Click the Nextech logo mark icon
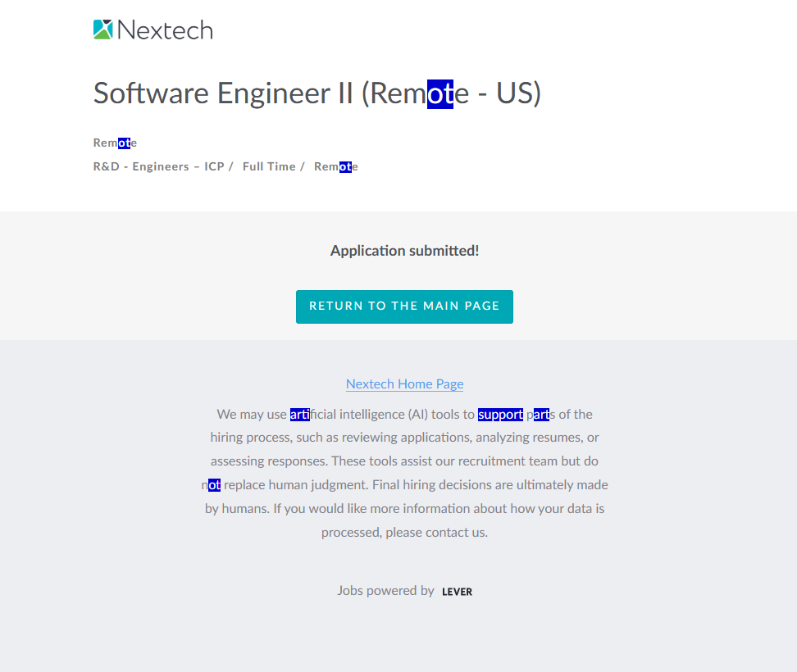Image resolution: width=797 pixels, height=672 pixels. 102,30
